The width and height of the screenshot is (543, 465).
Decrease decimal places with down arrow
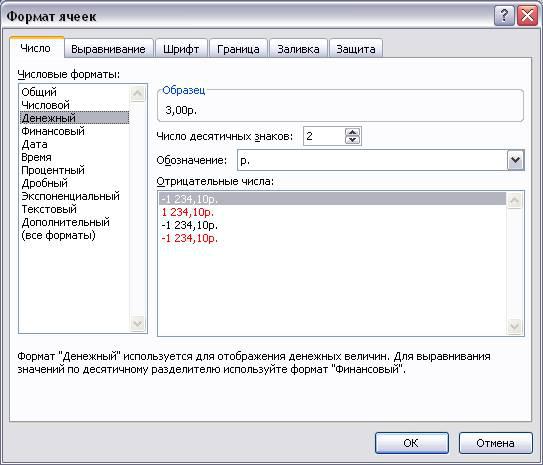pos(353,140)
